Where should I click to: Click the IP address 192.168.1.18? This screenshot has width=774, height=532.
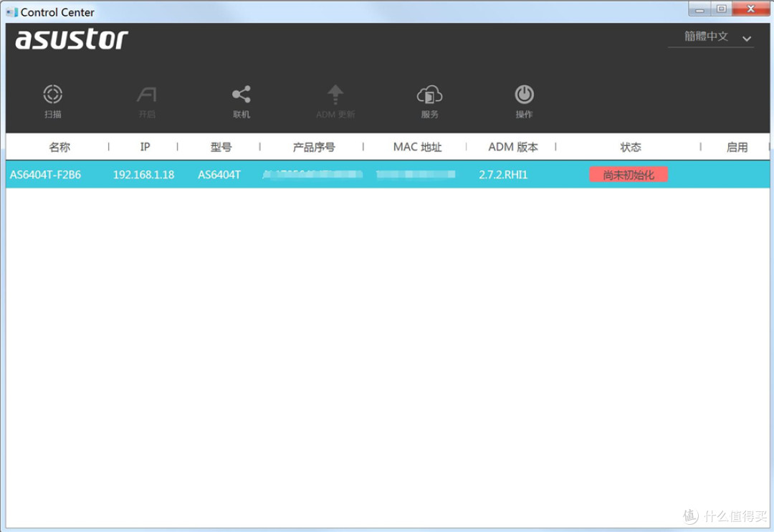pyautogui.click(x=143, y=175)
